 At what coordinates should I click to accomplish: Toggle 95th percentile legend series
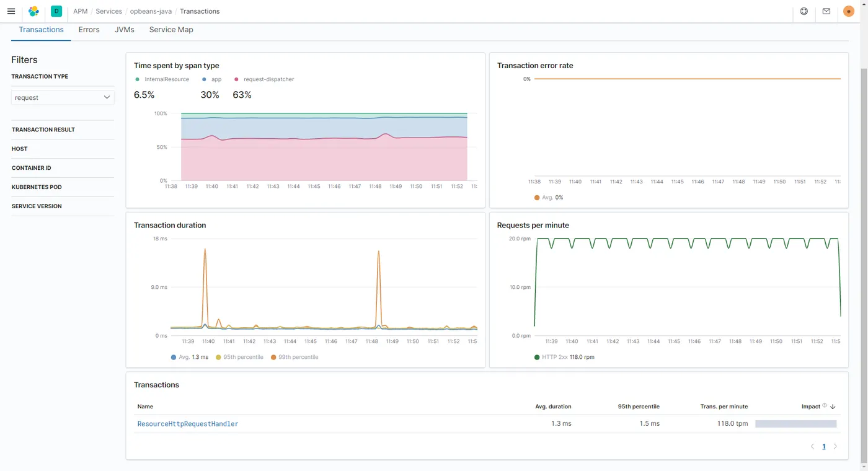(x=239, y=357)
